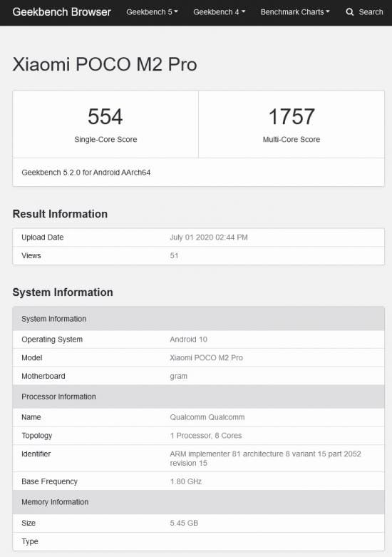Click the Upload Date value July 01 2020
The height and width of the screenshot is (557, 392).
209,237
